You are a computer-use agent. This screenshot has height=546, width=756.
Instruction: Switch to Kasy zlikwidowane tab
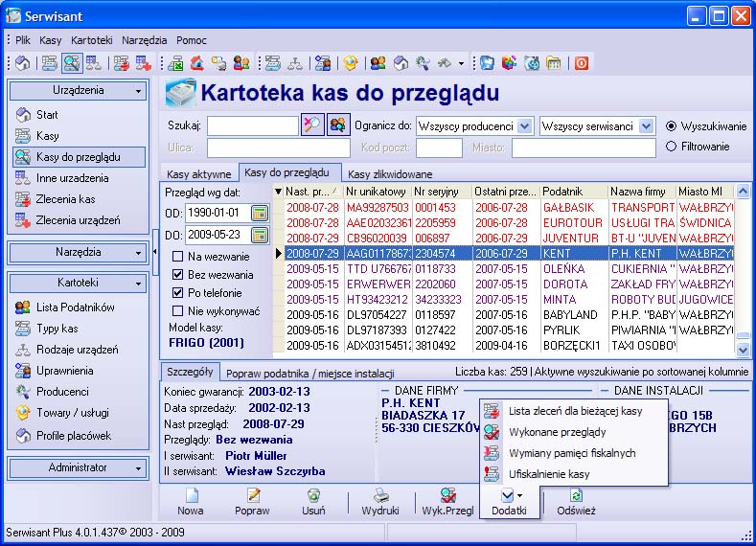point(389,174)
